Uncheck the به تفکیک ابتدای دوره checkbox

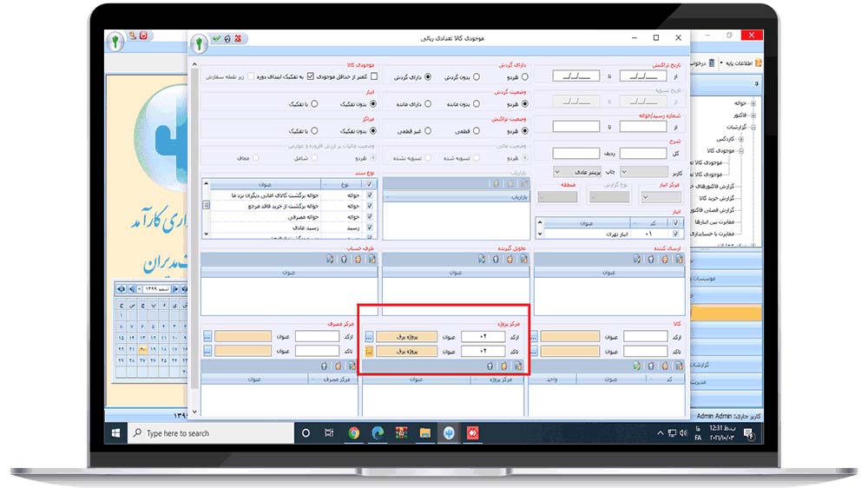(x=310, y=76)
